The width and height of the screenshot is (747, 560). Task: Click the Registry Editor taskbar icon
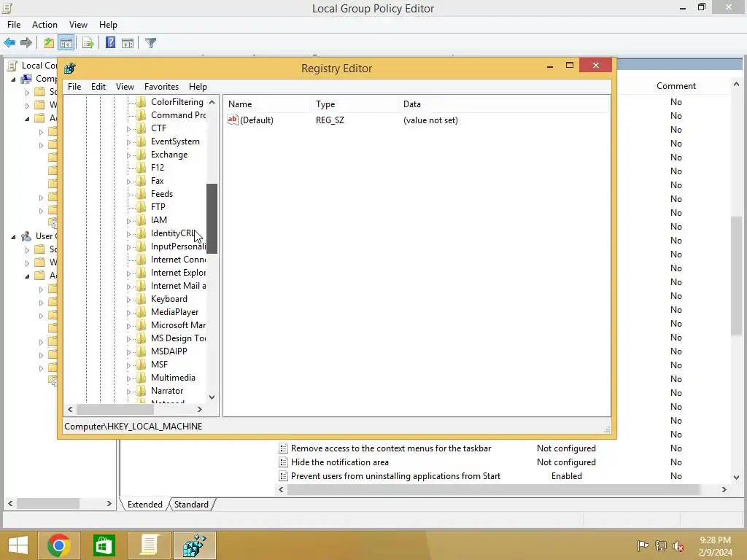pos(194,545)
